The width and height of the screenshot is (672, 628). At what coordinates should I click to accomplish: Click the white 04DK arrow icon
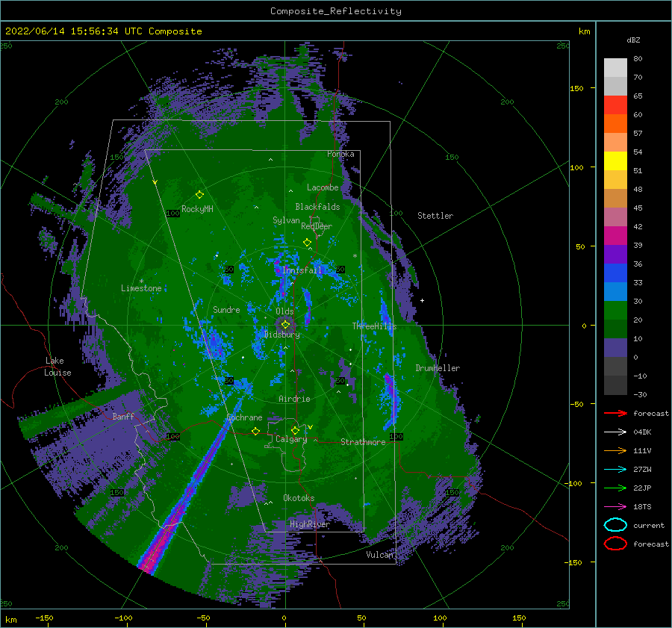615,432
